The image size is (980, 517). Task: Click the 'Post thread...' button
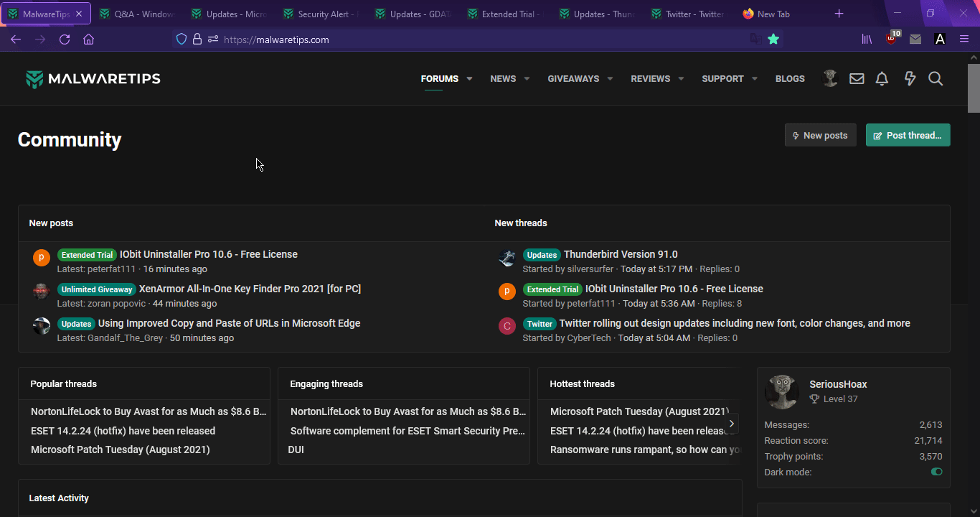(x=908, y=135)
